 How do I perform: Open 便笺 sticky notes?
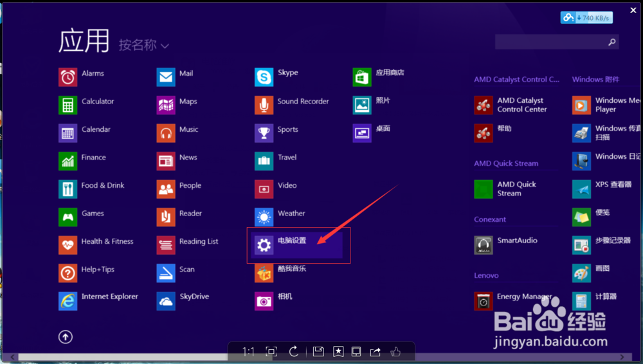[x=591, y=217]
